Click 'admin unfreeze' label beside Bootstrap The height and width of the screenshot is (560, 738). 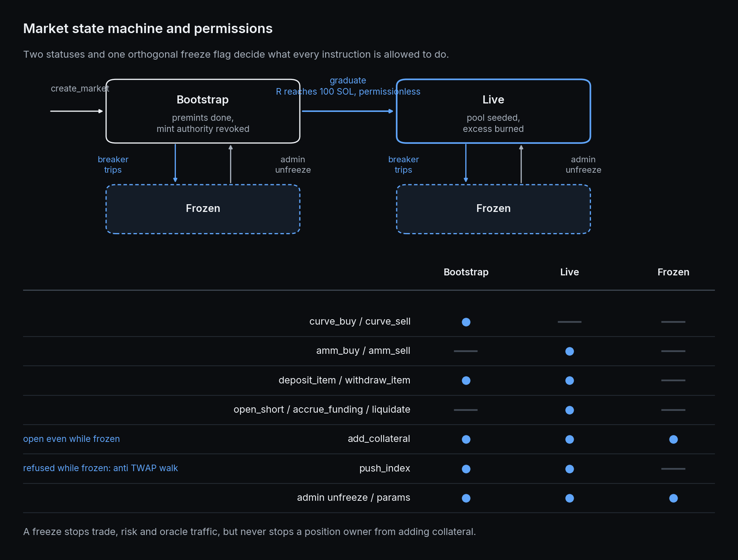click(293, 165)
